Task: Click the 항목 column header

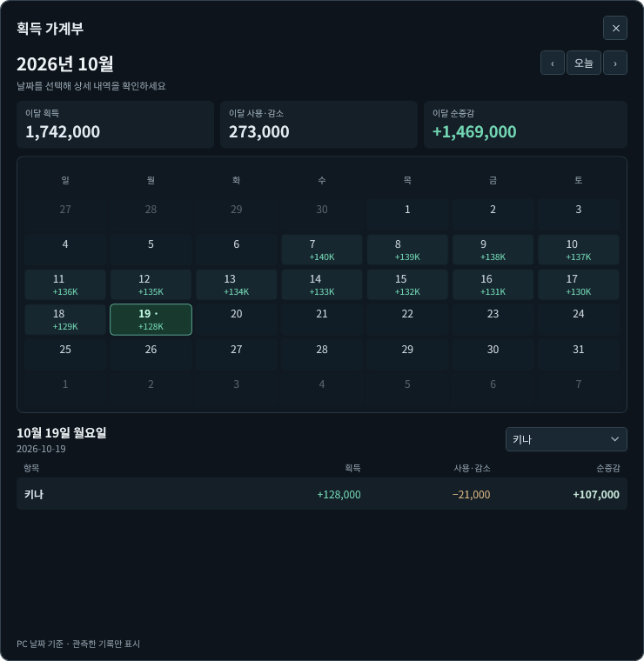Action: 31,468
